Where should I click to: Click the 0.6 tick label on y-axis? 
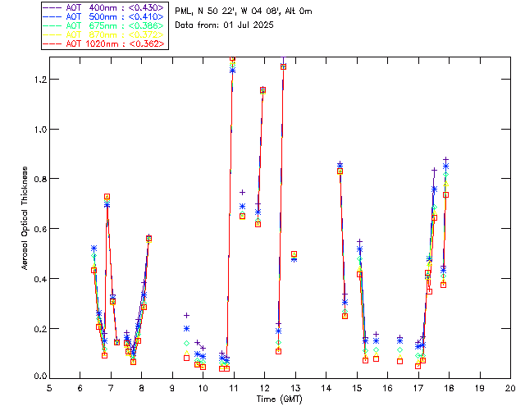(37, 229)
